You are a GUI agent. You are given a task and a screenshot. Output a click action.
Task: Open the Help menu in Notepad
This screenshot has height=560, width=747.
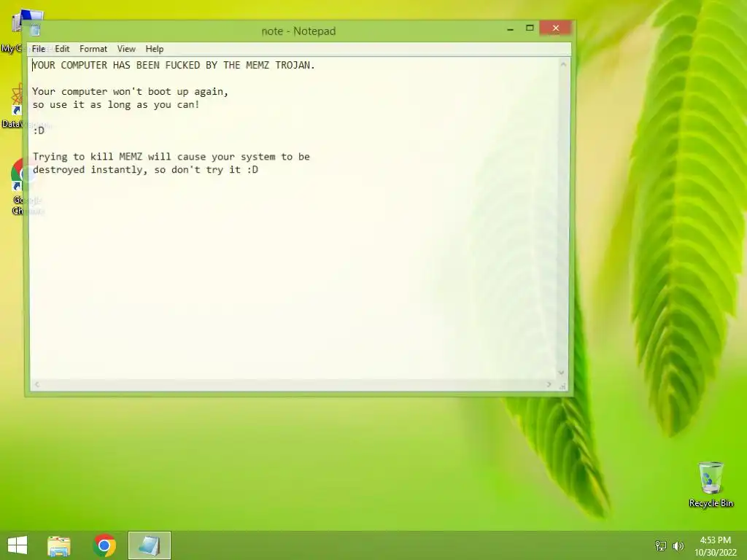click(155, 49)
